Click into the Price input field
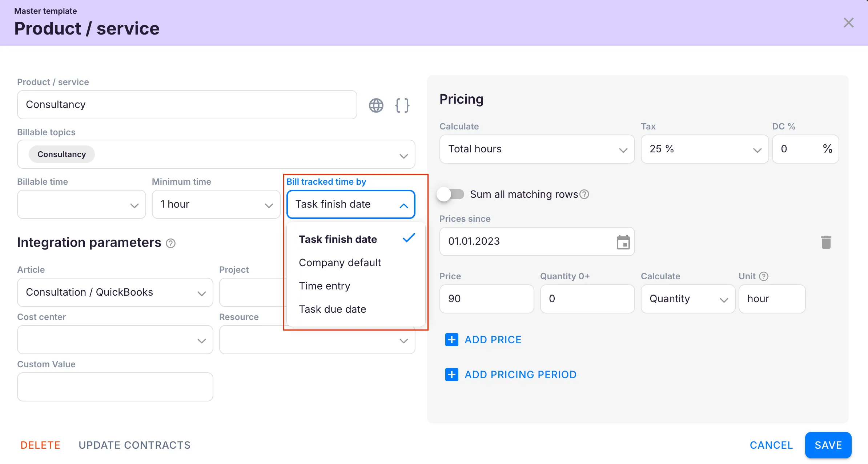 click(486, 299)
